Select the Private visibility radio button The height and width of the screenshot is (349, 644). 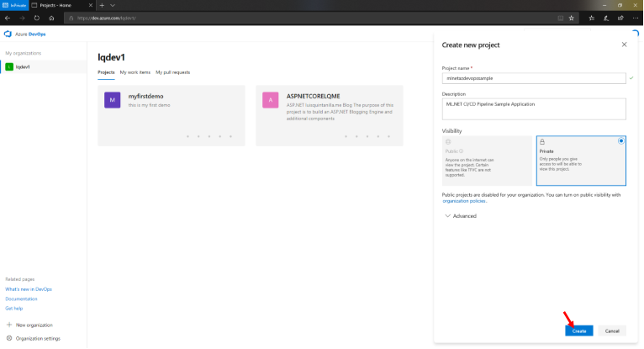pos(621,141)
